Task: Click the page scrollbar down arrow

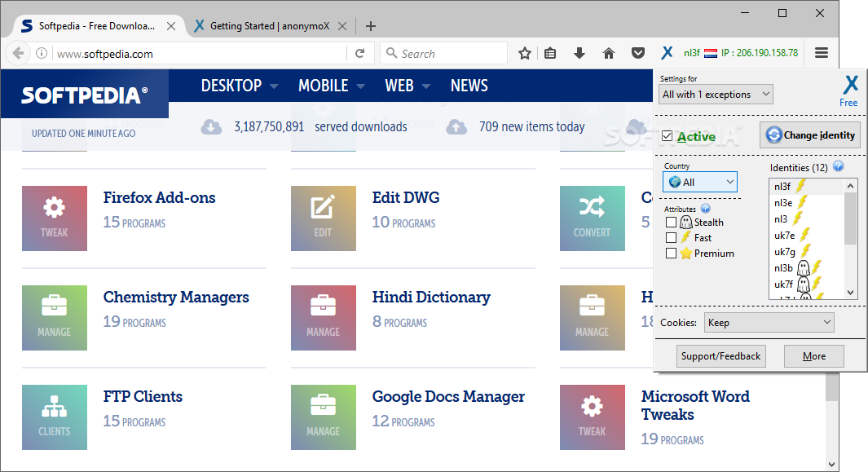Action: coord(831,464)
